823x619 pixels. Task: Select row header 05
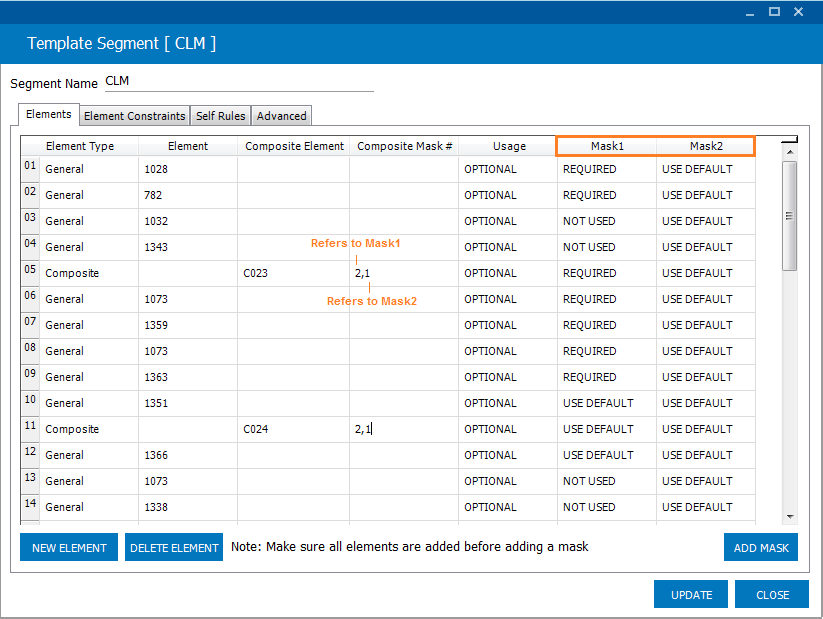coord(30,273)
